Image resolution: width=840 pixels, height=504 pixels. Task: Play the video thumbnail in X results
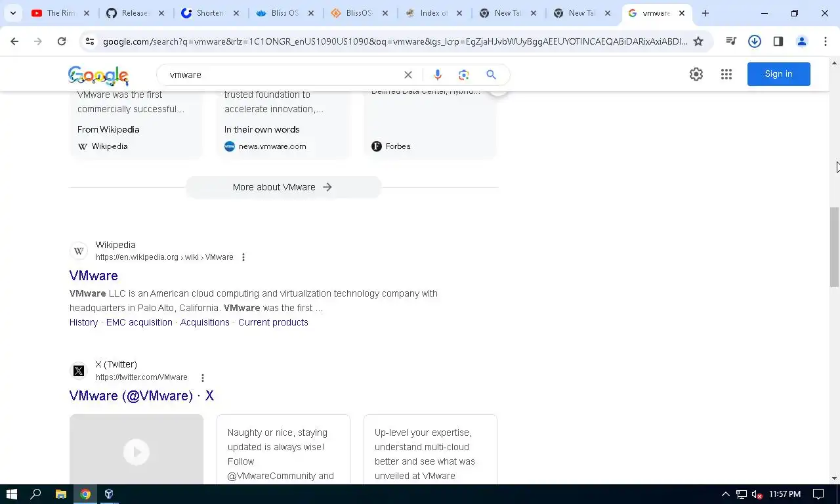(136, 451)
